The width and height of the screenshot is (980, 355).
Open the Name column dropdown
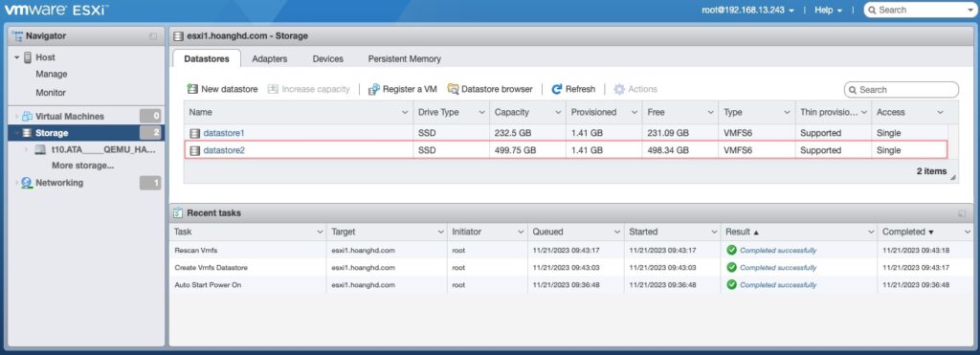405,113
